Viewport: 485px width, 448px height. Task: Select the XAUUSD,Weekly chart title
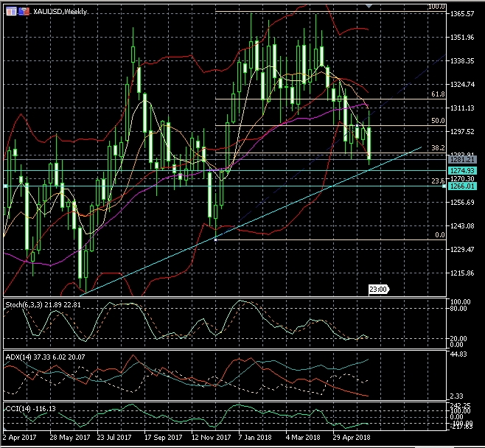pyautogui.click(x=58, y=13)
